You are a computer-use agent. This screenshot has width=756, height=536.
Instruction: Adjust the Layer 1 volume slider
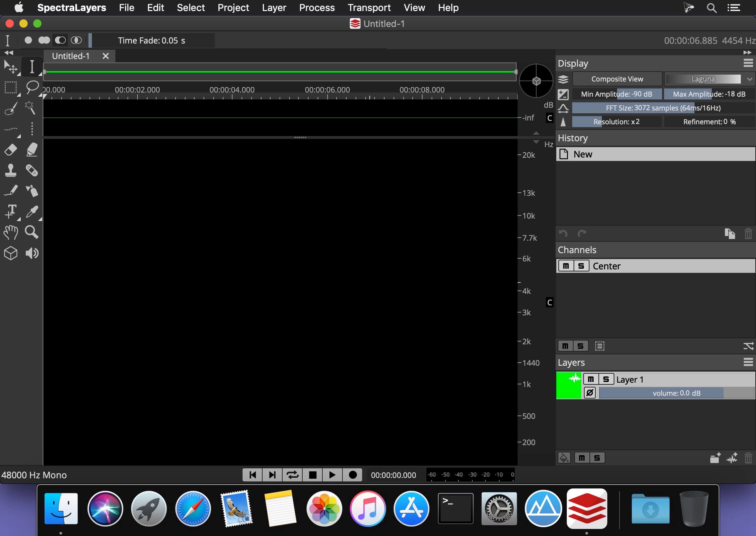(x=676, y=393)
